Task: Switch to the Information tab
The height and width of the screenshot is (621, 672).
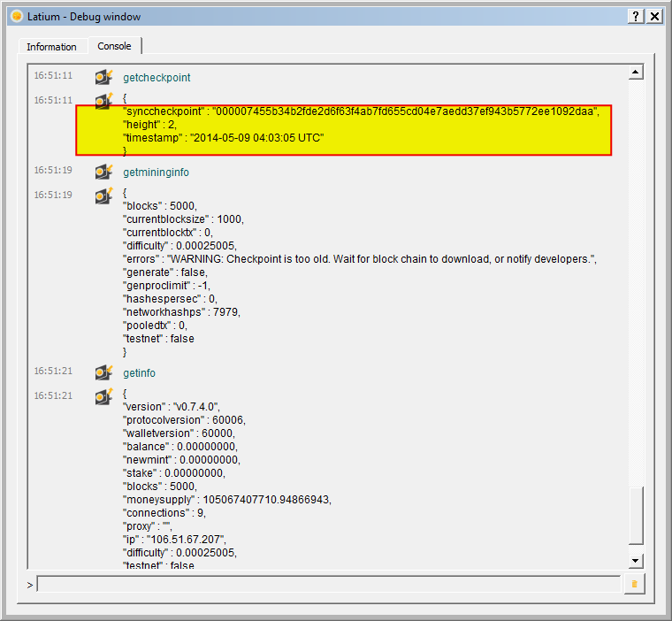Action: tap(51, 47)
